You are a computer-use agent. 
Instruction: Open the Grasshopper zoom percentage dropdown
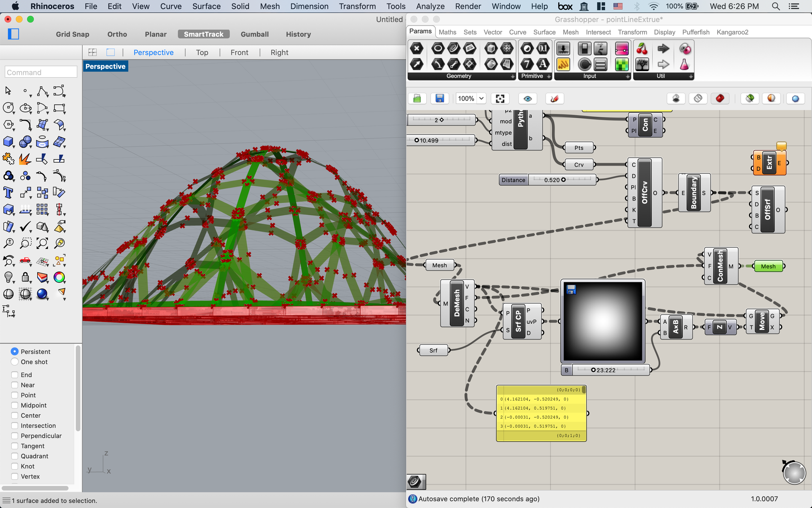(x=481, y=99)
